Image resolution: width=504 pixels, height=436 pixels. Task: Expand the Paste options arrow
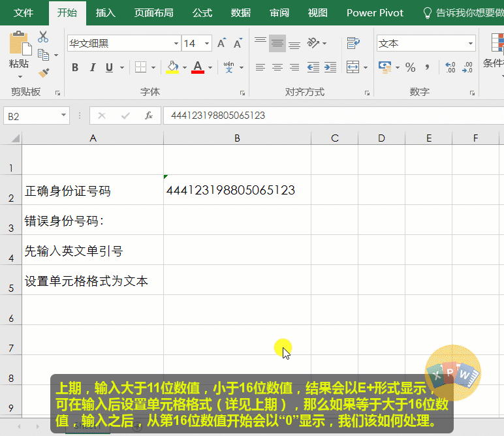tap(20, 77)
